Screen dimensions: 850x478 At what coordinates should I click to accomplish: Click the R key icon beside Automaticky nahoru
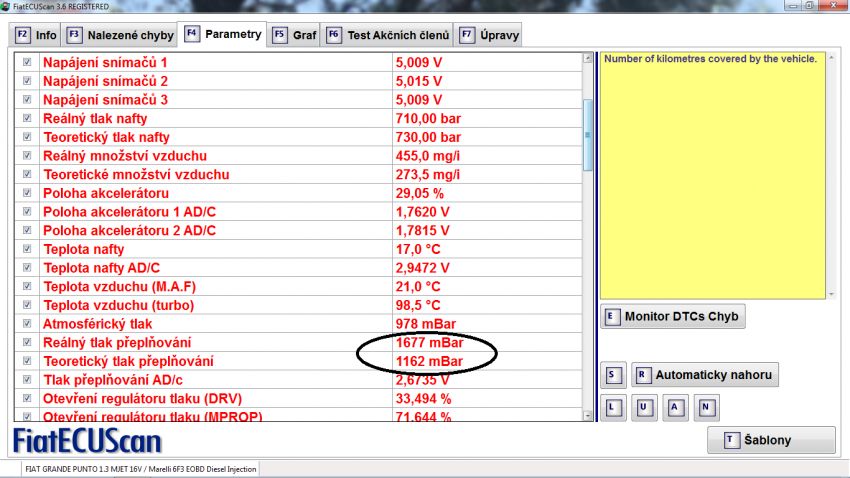point(643,376)
